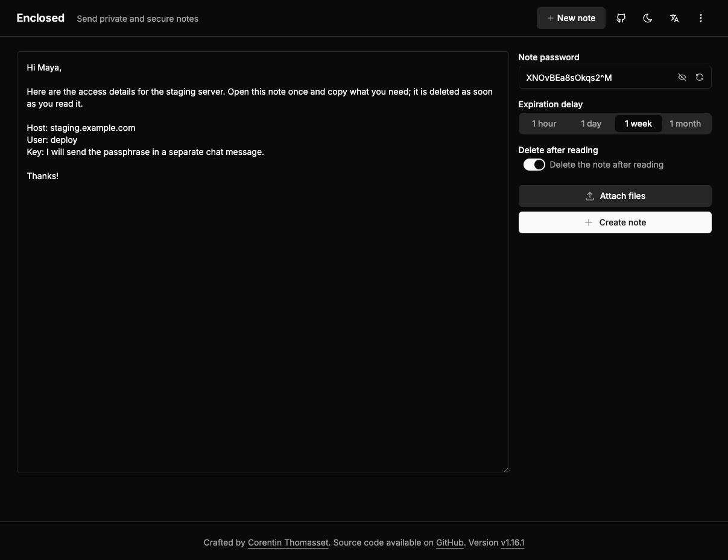
Task: Regenerate a random note password
Action: [700, 77]
